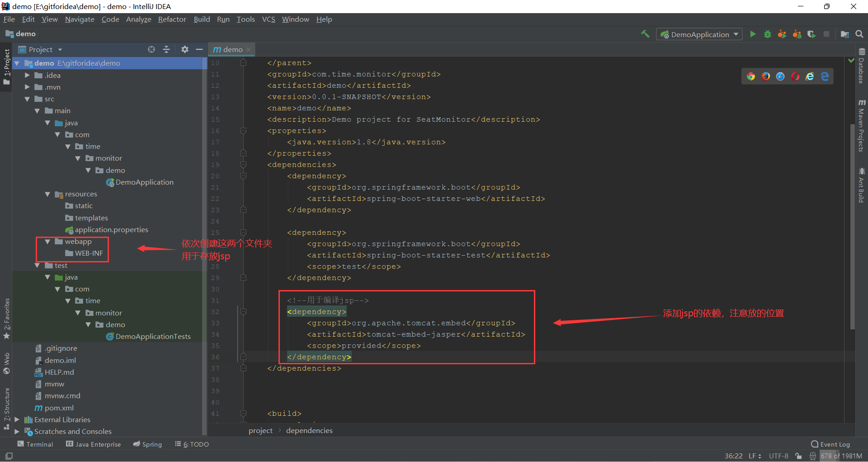
Task: Open the inspector profile icon in status bar
Action: 813,456
